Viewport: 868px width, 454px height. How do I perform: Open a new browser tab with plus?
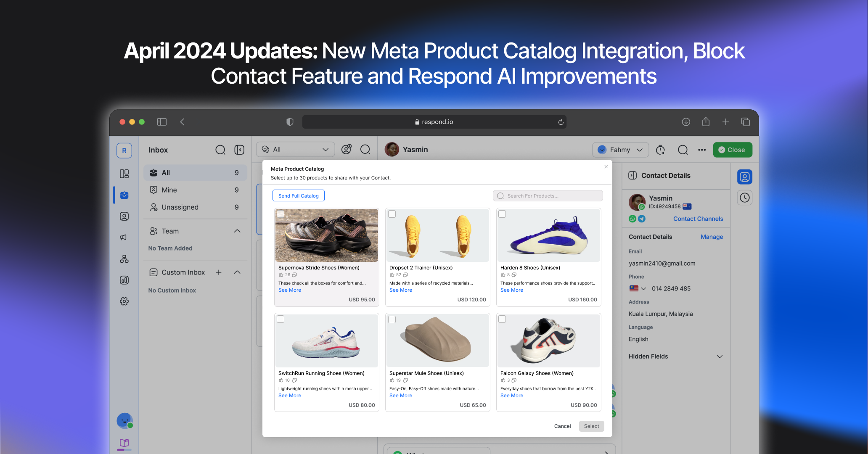(x=726, y=122)
